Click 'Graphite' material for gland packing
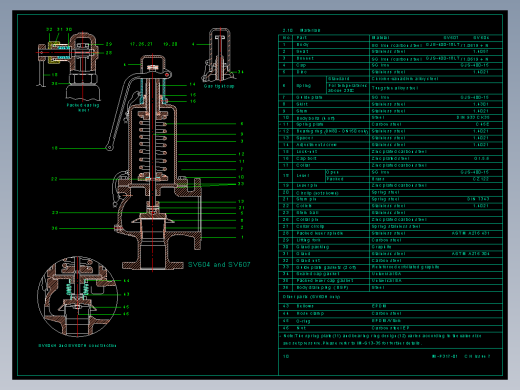The height and width of the screenshot is (390, 520). pos(381,247)
